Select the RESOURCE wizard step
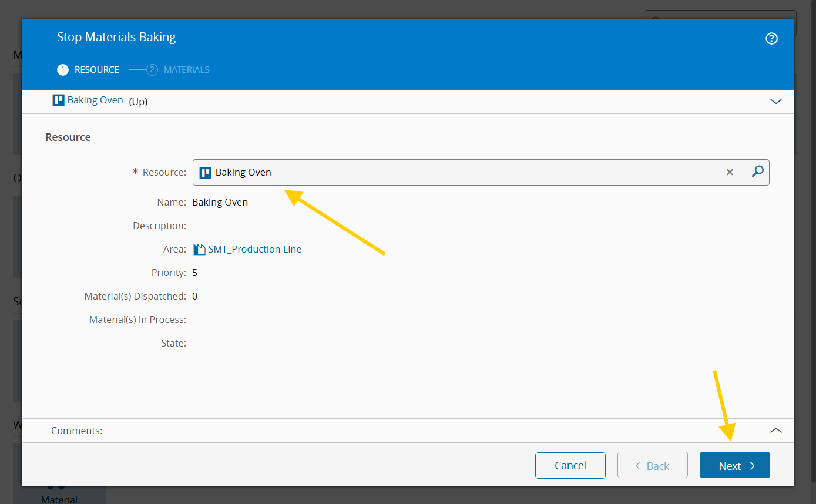Viewport: 816px width, 504px height. (88, 70)
